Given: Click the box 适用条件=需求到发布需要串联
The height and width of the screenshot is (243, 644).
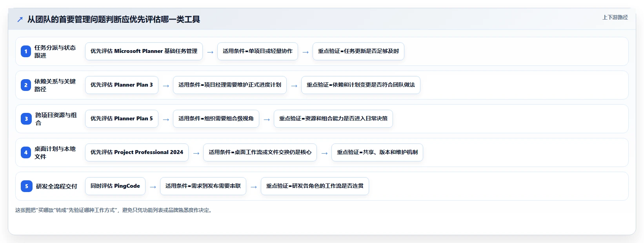Looking at the screenshot, I should [x=203, y=186].
